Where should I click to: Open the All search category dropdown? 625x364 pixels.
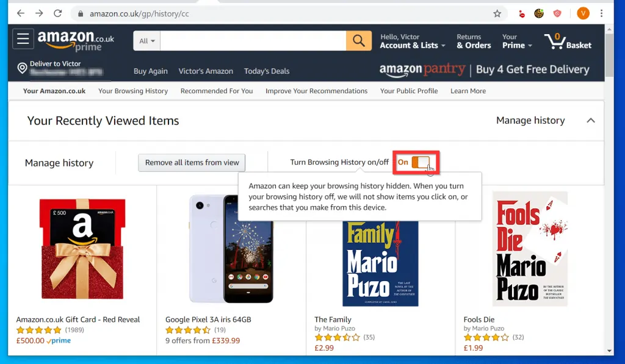pos(145,40)
